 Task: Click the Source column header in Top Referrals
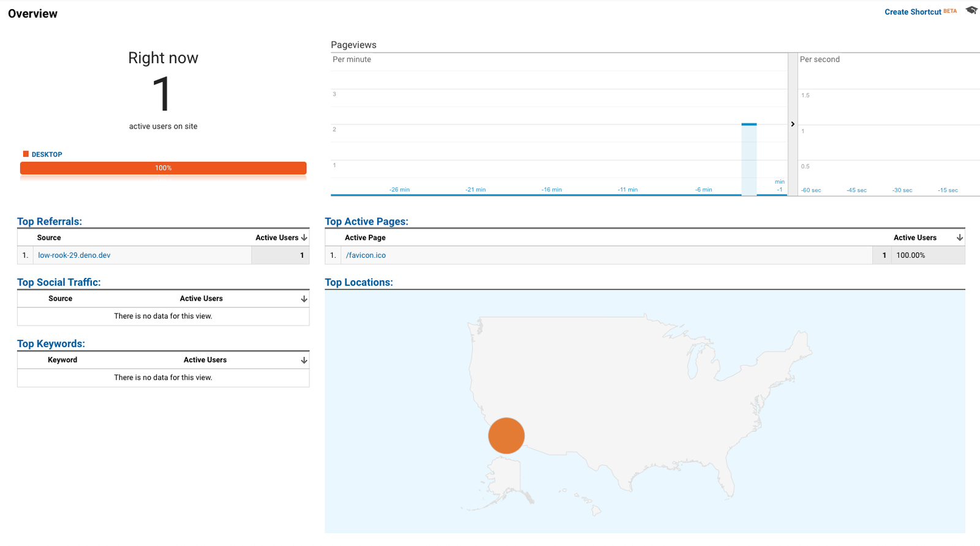(x=49, y=237)
